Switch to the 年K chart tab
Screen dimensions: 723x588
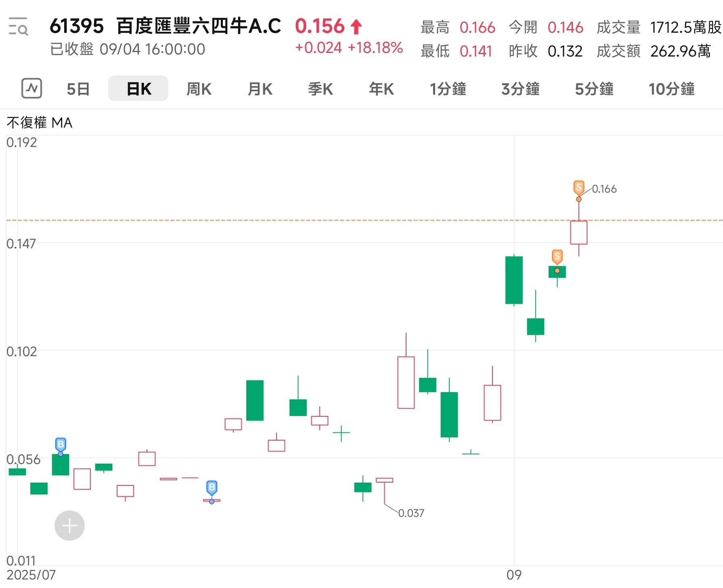pyautogui.click(x=381, y=89)
